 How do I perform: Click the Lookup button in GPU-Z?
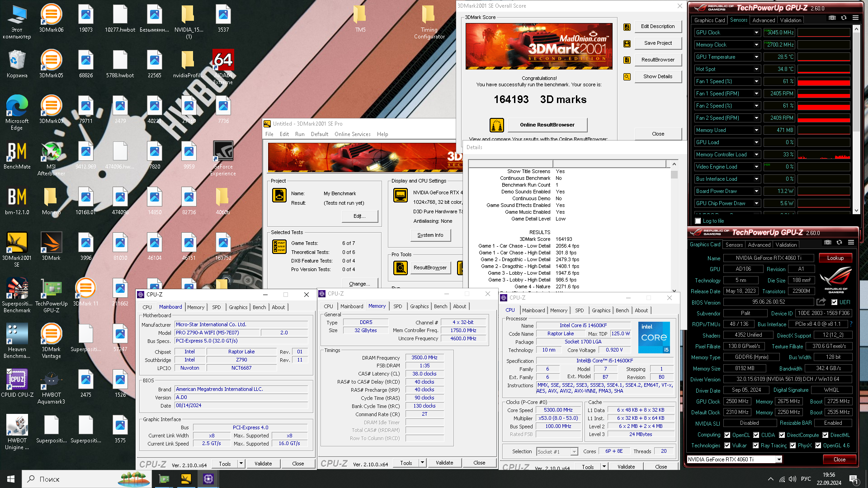[835, 258]
